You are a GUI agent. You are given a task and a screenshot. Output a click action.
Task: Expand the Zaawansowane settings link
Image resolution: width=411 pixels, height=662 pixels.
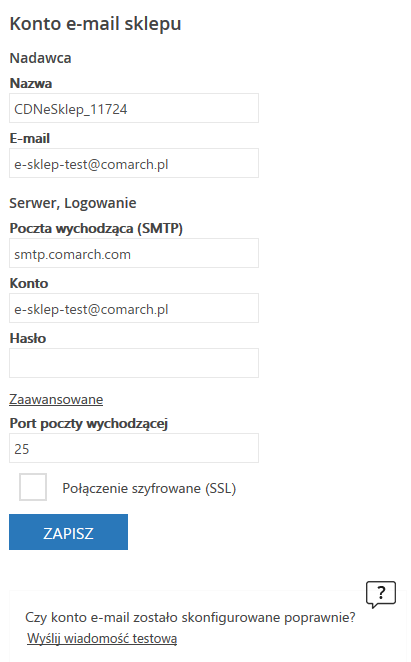tap(56, 399)
